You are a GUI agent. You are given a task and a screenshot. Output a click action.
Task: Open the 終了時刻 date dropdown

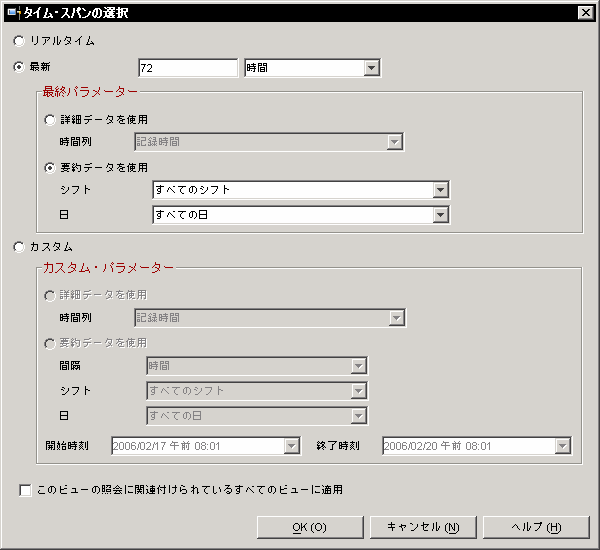562,446
